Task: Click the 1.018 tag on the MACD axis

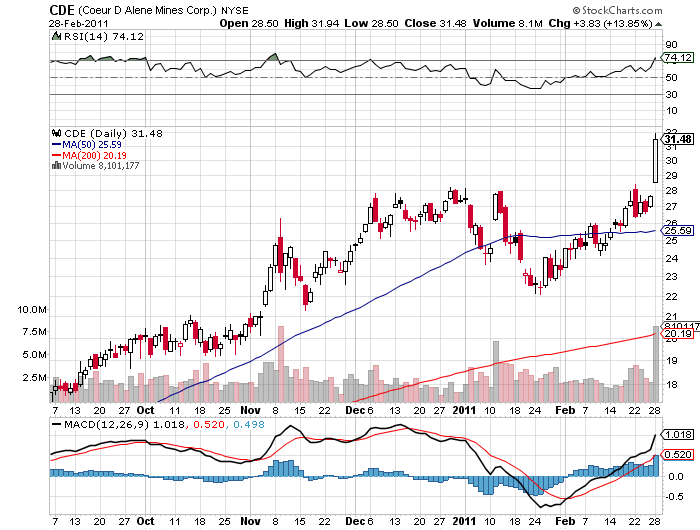Action: pyautogui.click(x=678, y=434)
